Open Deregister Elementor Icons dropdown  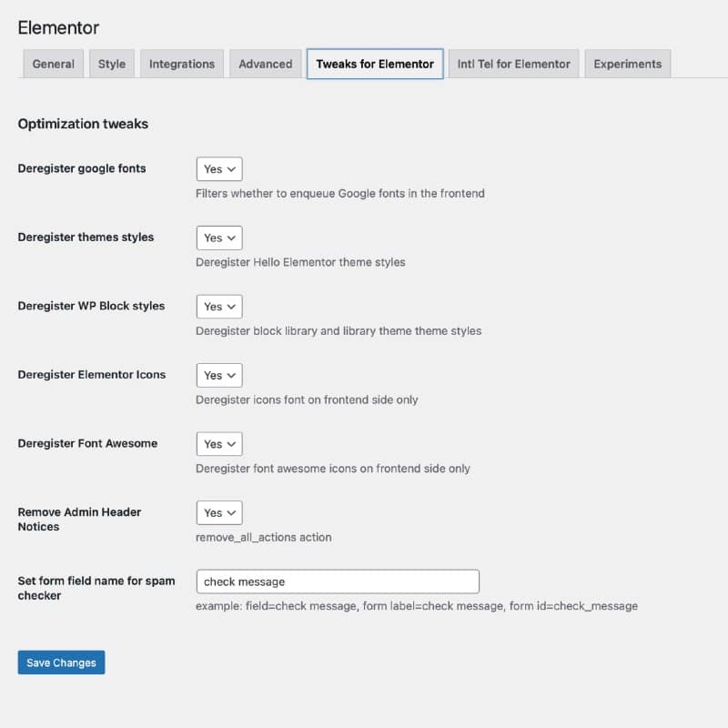(x=219, y=375)
